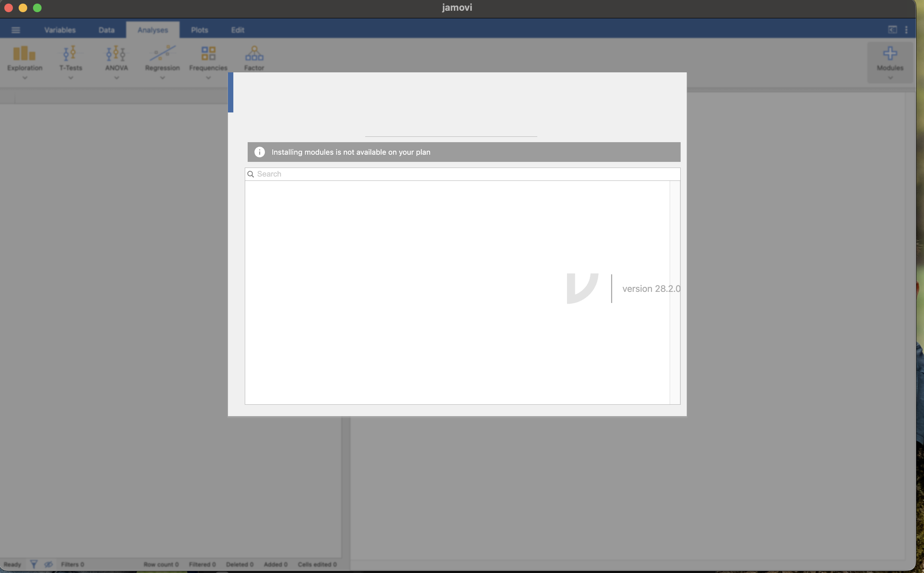Viewport: 924px width, 573px height.
Task: Click the "Installing modules is not available" notice
Action: (464, 152)
